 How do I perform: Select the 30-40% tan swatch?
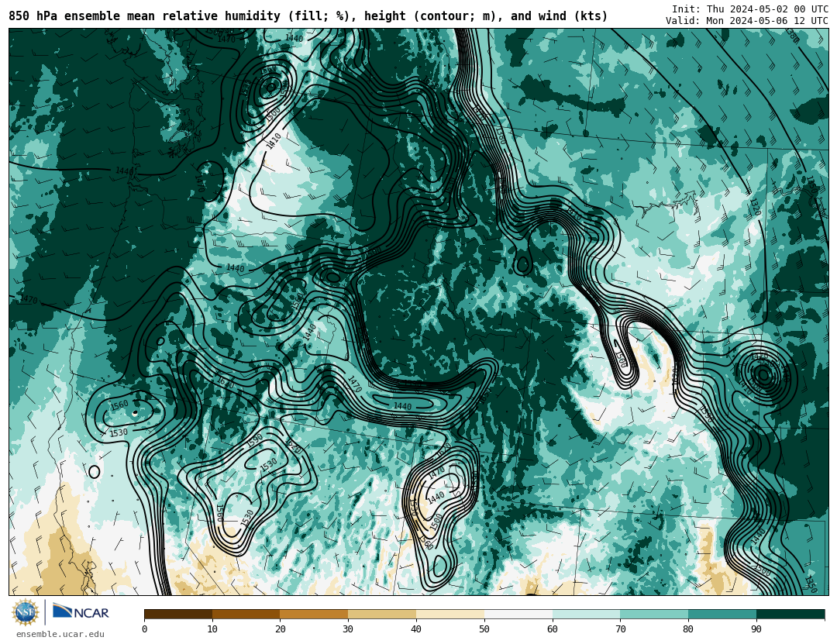pyautogui.click(x=382, y=614)
